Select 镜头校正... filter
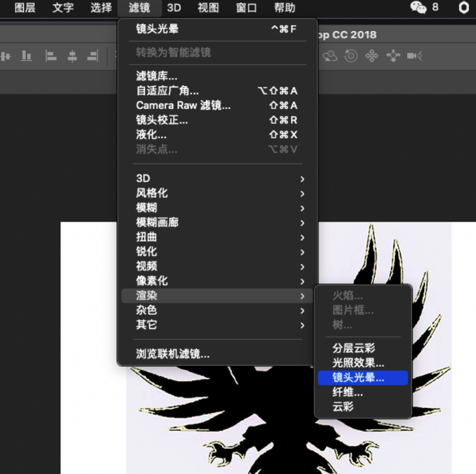 [217, 120]
